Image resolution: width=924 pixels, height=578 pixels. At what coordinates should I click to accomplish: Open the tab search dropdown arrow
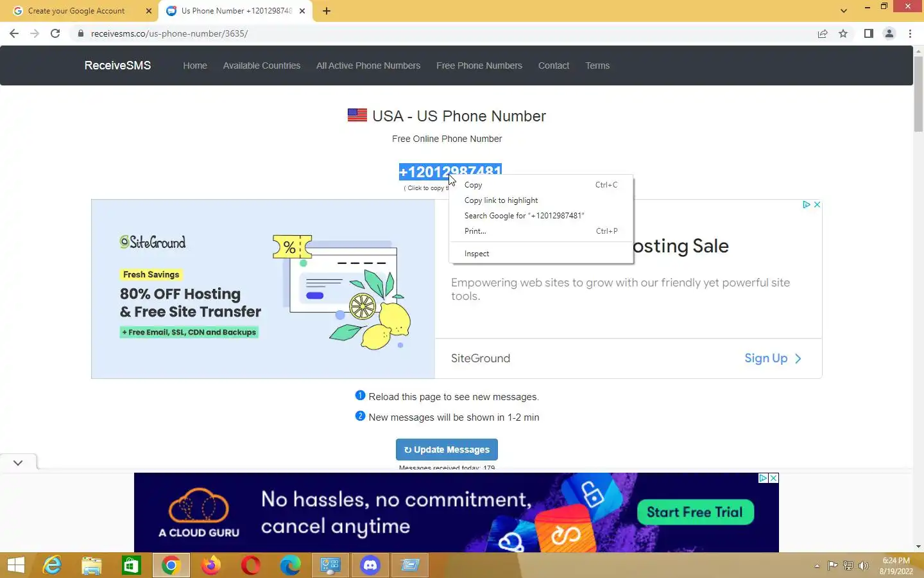(x=844, y=11)
